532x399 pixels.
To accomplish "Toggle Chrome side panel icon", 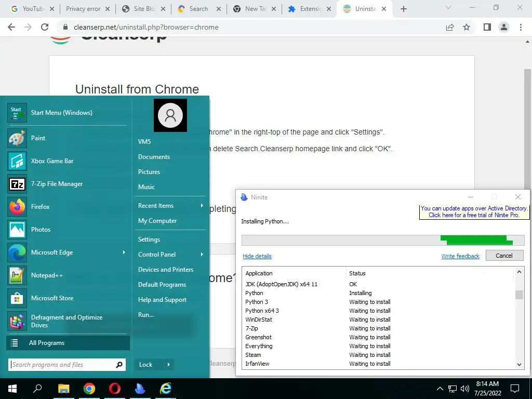I will pyautogui.click(x=487, y=27).
